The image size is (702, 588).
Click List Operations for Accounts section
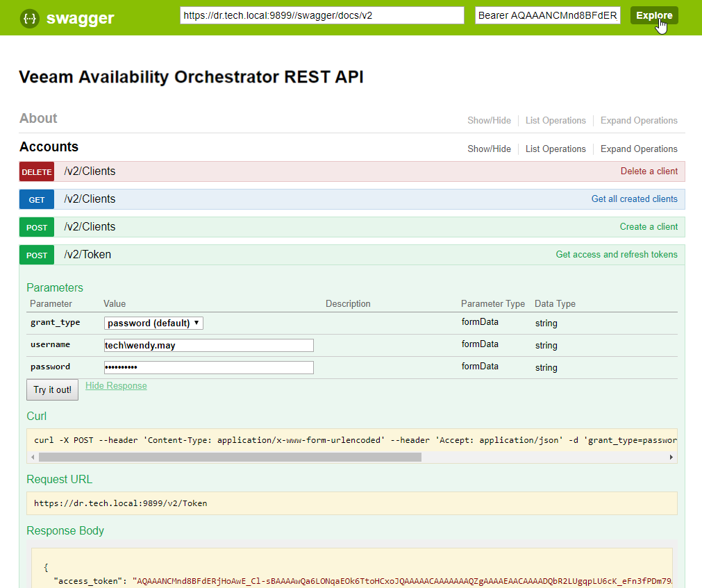pos(555,149)
